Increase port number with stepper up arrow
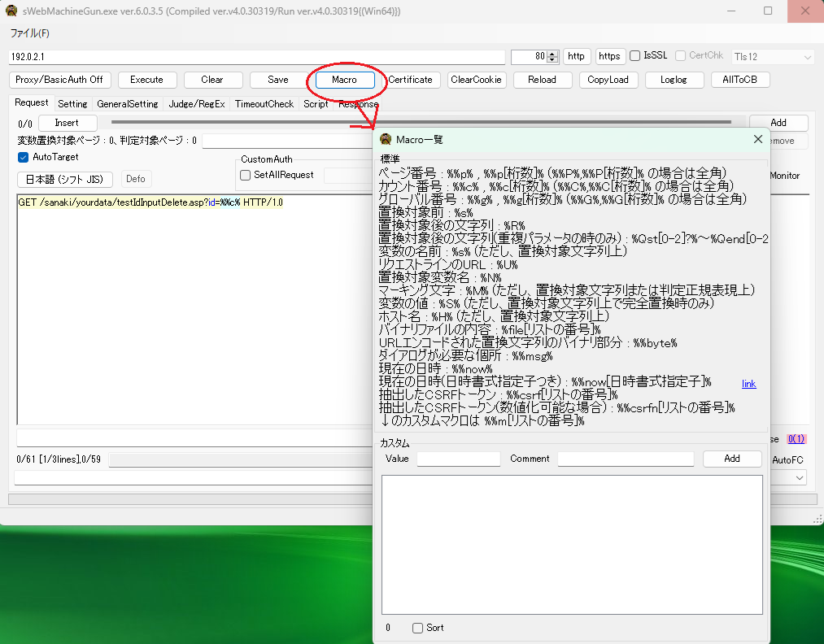This screenshot has width=824, height=644. [552, 54]
